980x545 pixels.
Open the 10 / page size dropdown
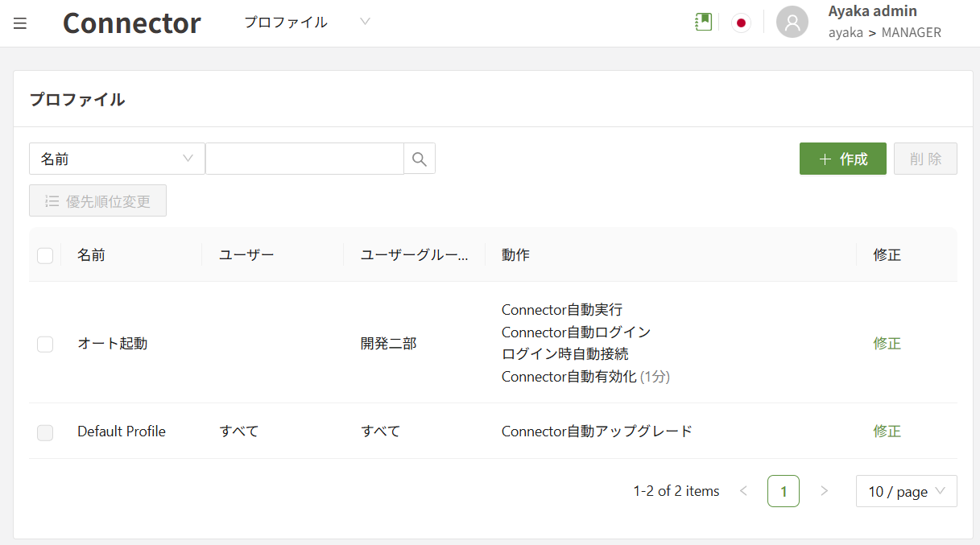click(x=906, y=490)
